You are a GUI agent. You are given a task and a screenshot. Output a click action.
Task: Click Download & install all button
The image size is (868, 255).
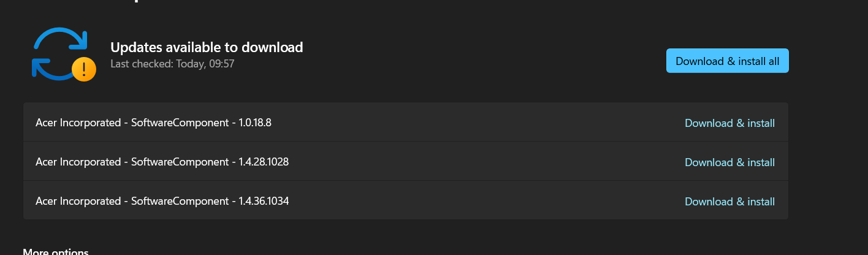[727, 61]
